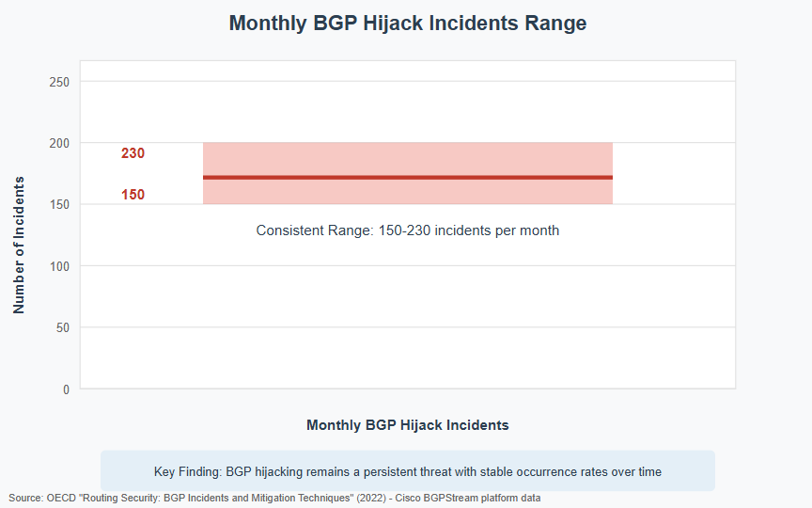Viewport: 812px width, 508px height.
Task: Click the Number of Incidents axis title
Action: [19, 246]
